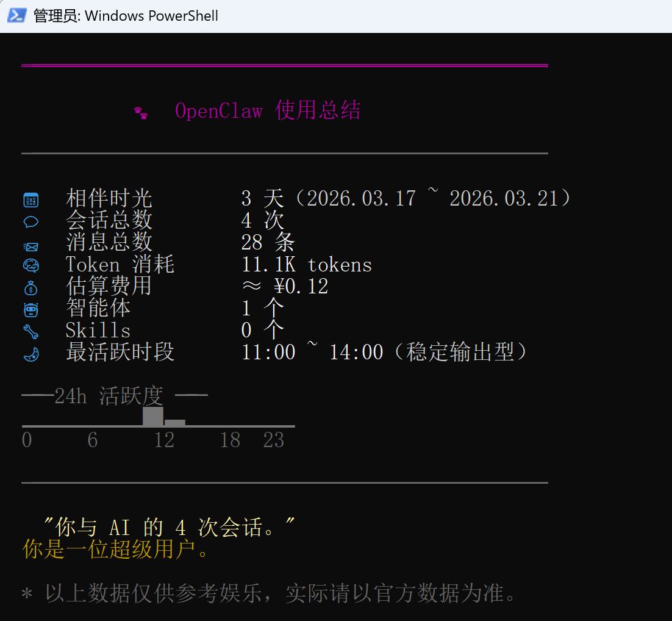
Task: Click the moon icon beside 最活跃时段
Action: 30,354
